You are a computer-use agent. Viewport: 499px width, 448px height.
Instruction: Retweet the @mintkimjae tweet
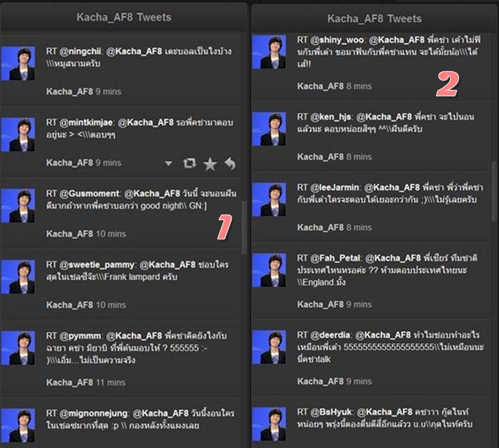(190, 163)
